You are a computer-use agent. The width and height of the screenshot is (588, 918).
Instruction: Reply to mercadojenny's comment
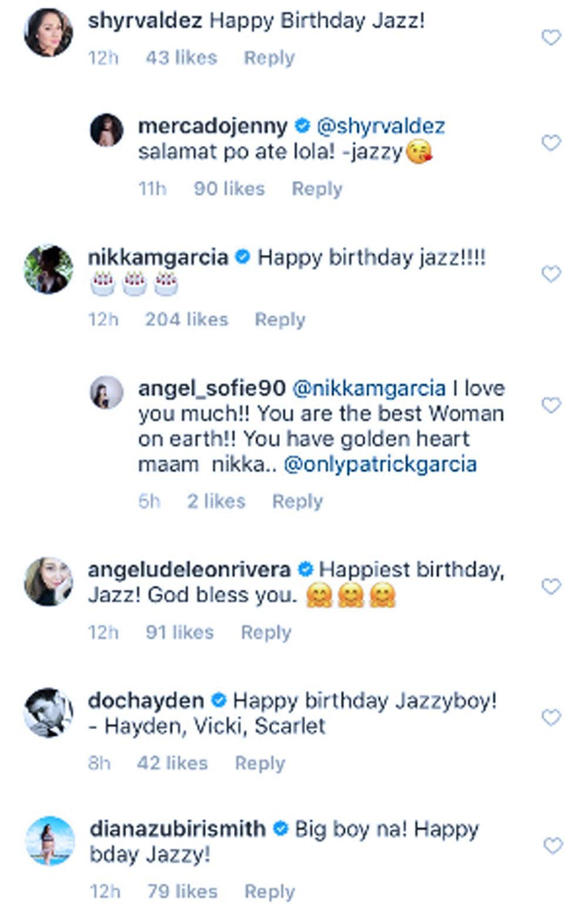[317, 189]
